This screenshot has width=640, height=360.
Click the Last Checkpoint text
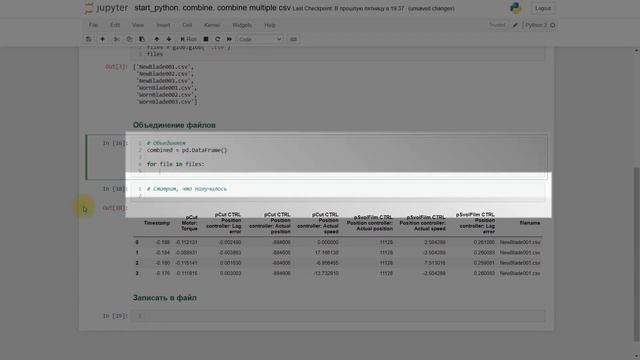(x=349, y=9)
